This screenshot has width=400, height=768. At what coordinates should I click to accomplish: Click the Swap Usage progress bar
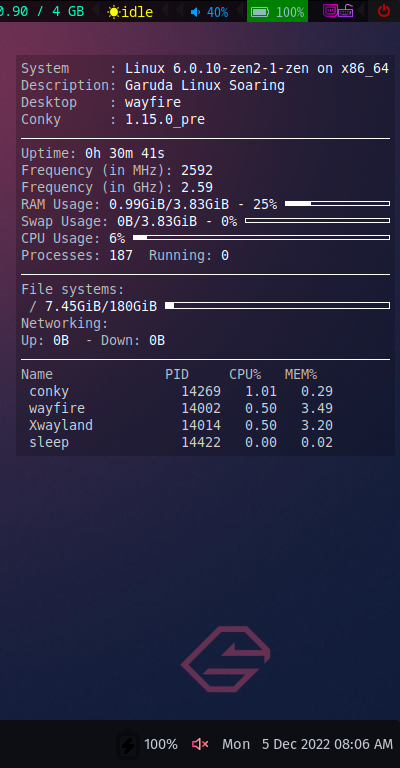click(317, 220)
